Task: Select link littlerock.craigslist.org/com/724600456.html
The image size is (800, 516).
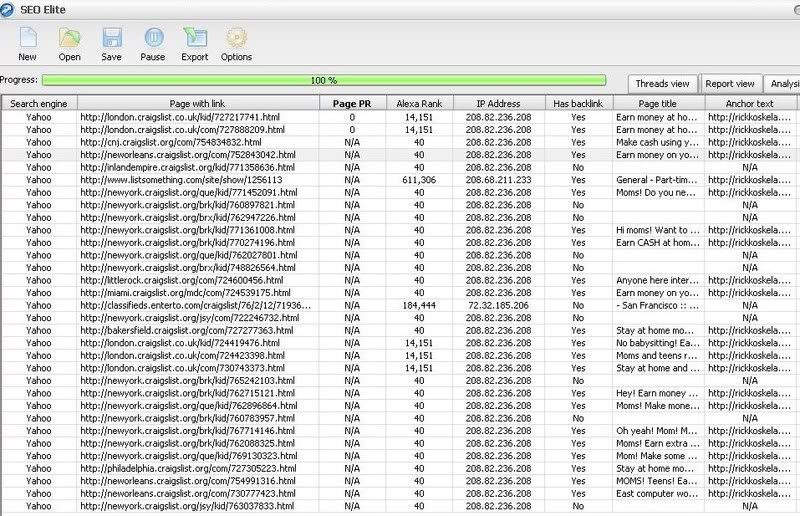Action: pyautogui.click(x=182, y=280)
